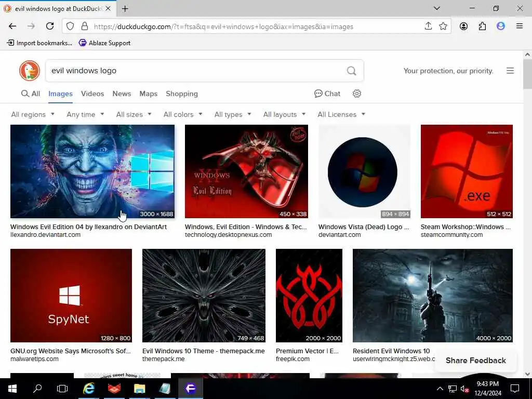Image resolution: width=532 pixels, height=399 pixels.
Task: Open Ablaze Support bookmark
Action: 105,43
